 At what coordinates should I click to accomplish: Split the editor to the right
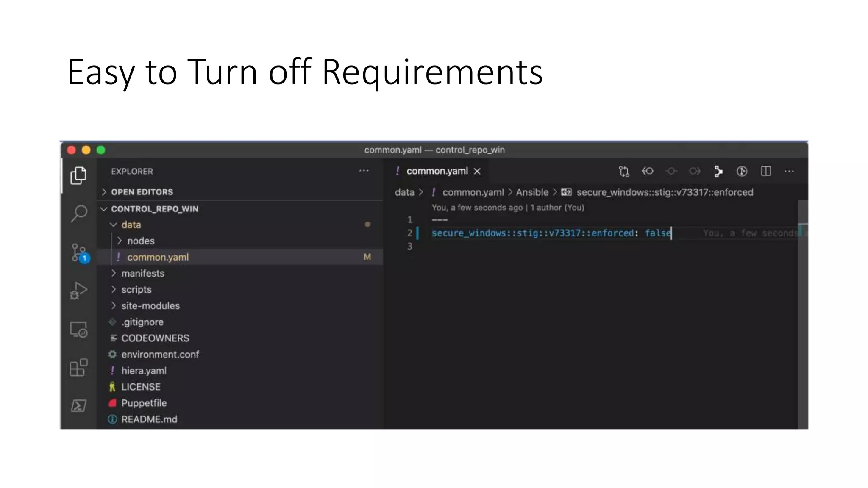(x=765, y=171)
